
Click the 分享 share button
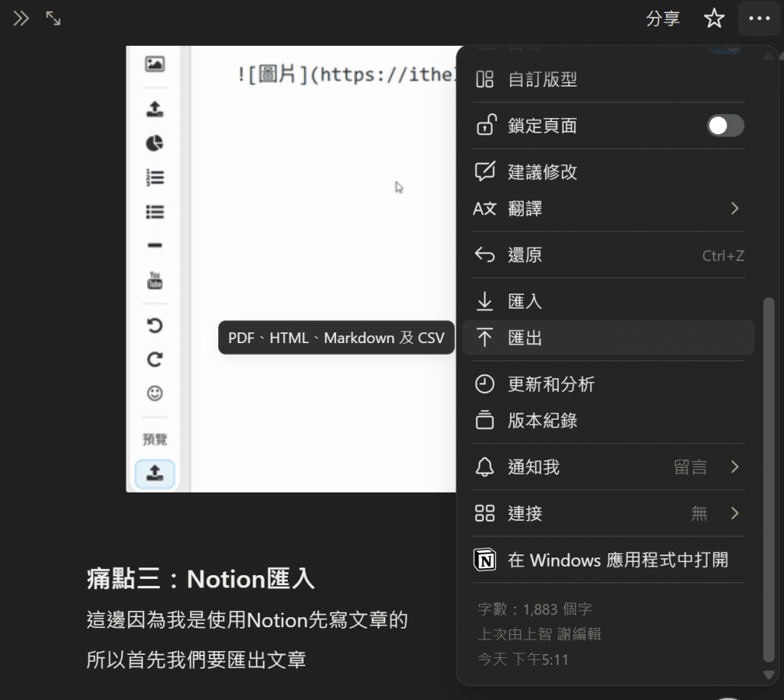coord(662,18)
